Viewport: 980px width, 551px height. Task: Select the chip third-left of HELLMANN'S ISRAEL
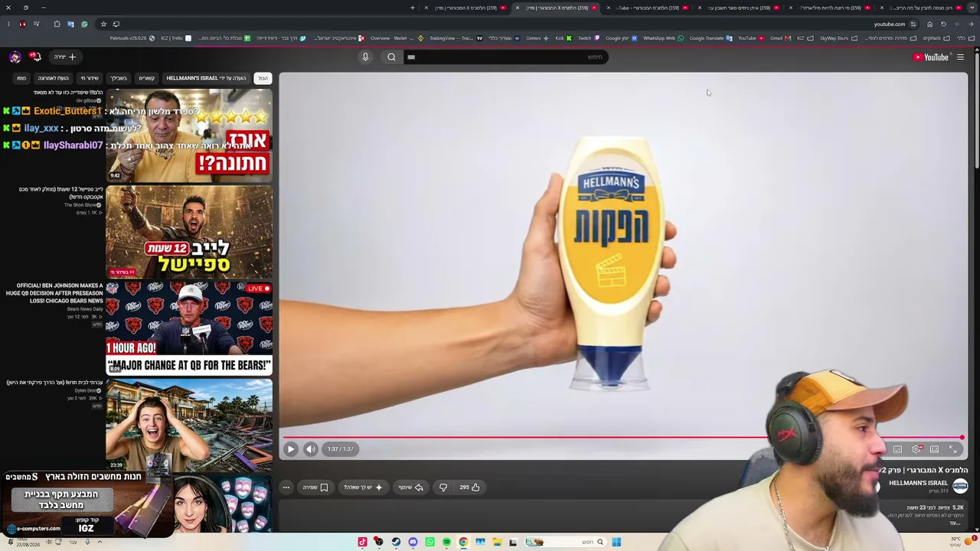[90, 78]
